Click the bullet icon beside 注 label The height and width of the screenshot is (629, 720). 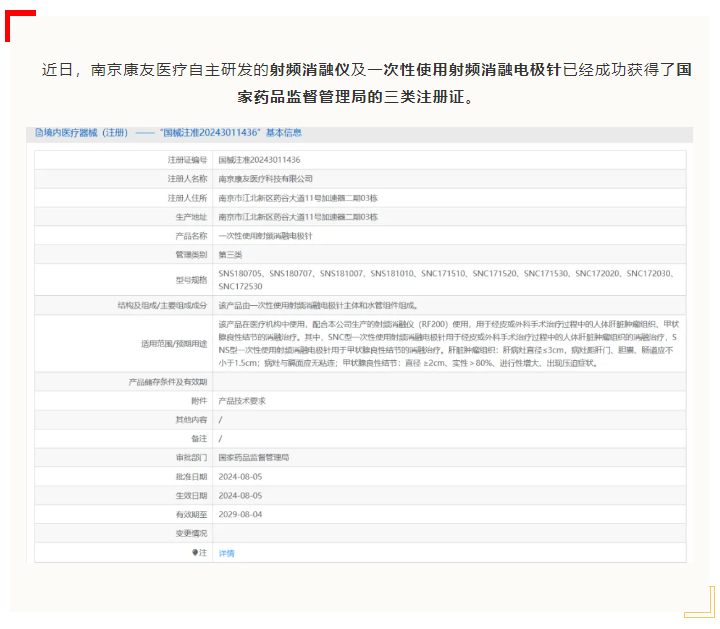[x=195, y=552]
